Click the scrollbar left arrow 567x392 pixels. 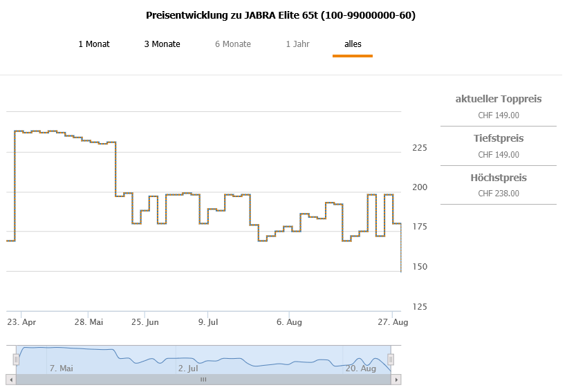(10, 380)
